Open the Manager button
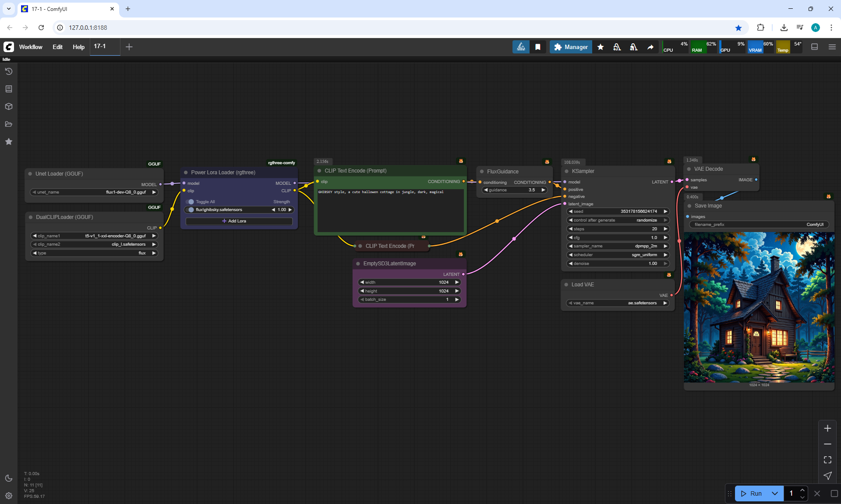This screenshot has height=504, width=841. 571,47
